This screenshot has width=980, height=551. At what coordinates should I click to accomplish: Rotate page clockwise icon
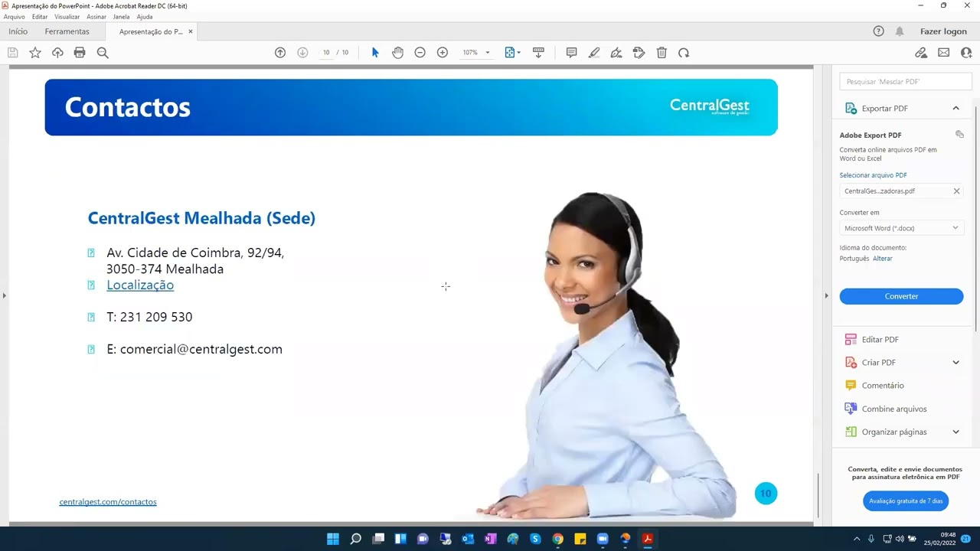click(684, 53)
